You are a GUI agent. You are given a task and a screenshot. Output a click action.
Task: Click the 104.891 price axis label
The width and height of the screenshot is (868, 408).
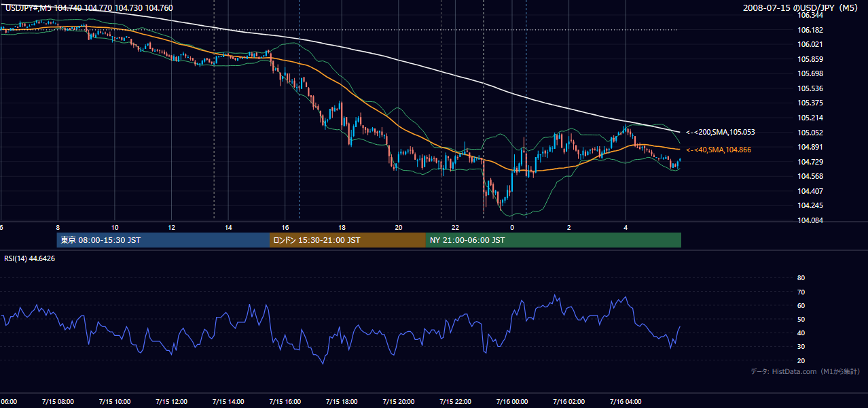[810, 147]
